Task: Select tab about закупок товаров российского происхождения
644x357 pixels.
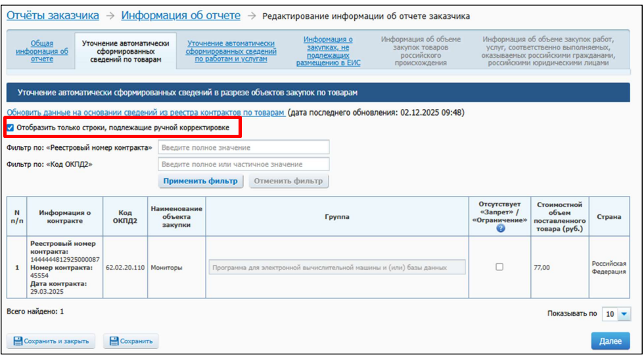Action: 421,51
